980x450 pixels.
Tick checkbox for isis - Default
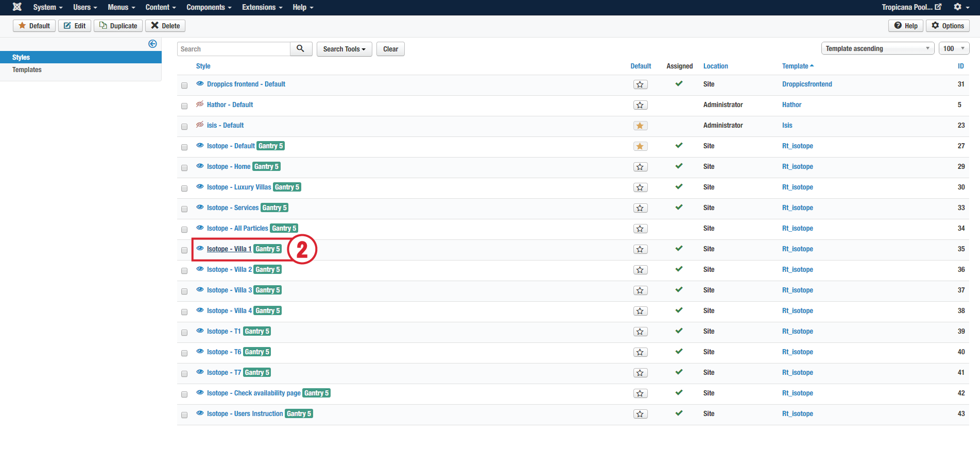click(x=184, y=127)
